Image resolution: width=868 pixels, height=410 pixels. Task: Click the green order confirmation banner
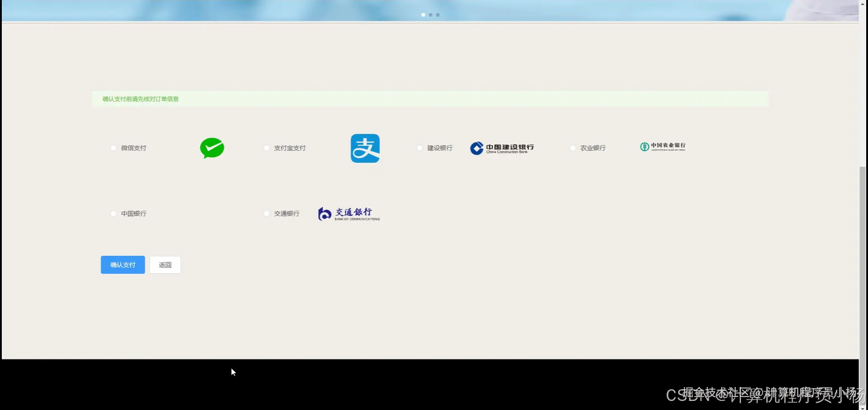[x=429, y=99]
